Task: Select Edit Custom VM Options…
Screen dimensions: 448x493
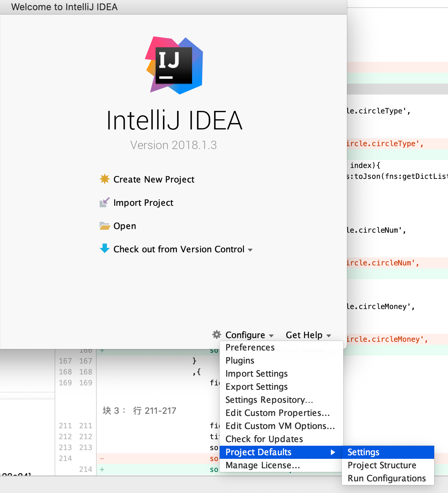Action: pyautogui.click(x=281, y=426)
